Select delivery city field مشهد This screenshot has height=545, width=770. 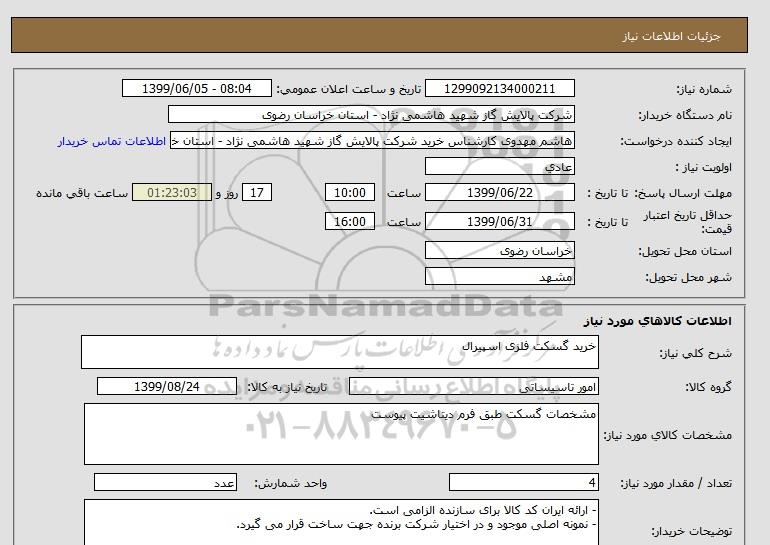[x=499, y=276]
